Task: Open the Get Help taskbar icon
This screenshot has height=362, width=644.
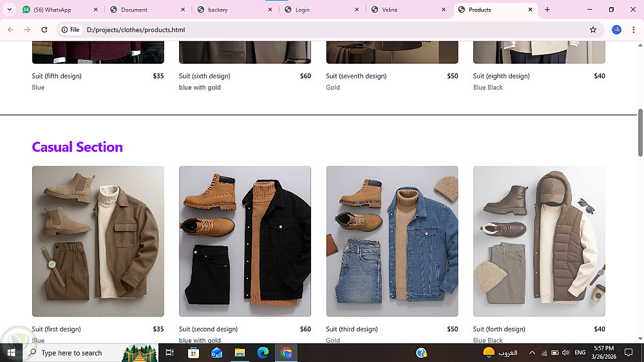Action: 421,352
